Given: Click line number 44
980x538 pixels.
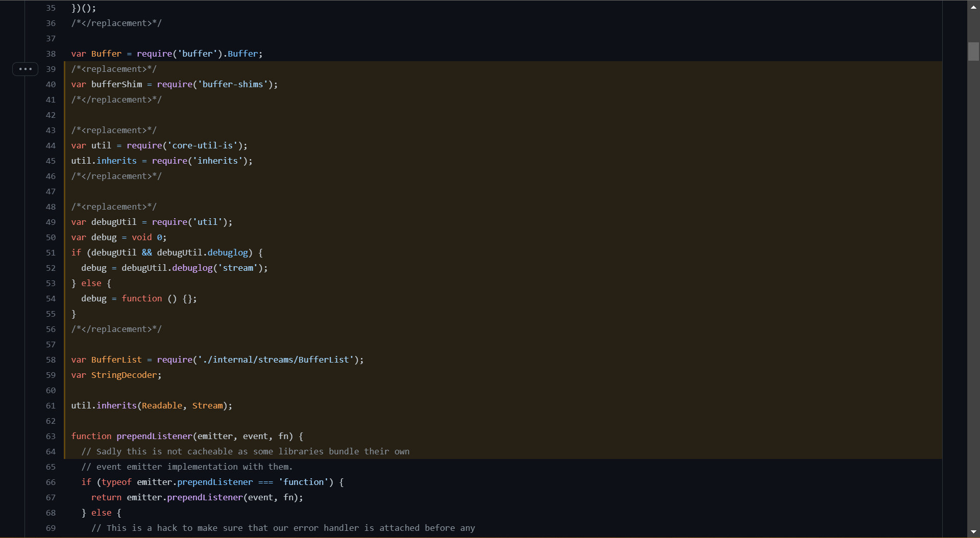Looking at the screenshot, I should coord(51,145).
